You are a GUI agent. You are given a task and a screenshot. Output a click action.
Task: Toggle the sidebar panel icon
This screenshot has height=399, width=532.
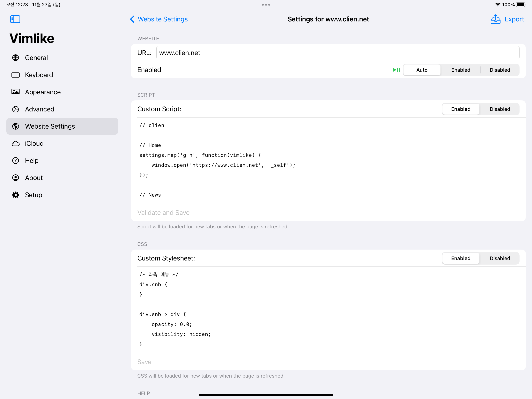(x=15, y=19)
